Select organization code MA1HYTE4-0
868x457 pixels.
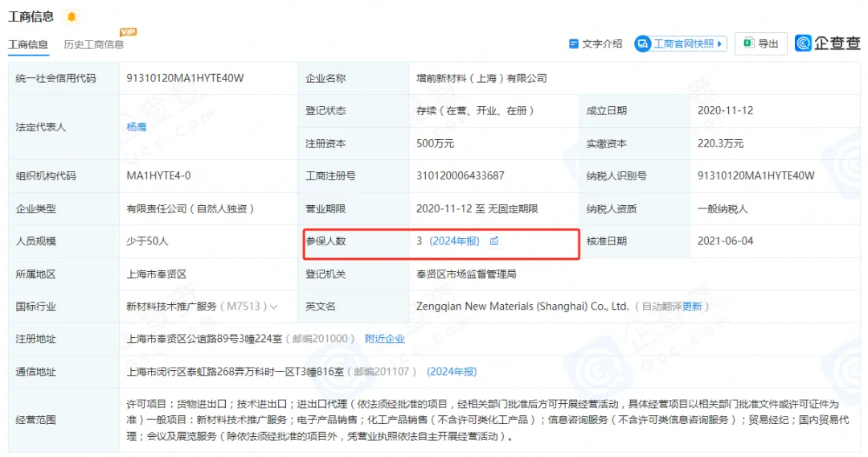point(158,175)
